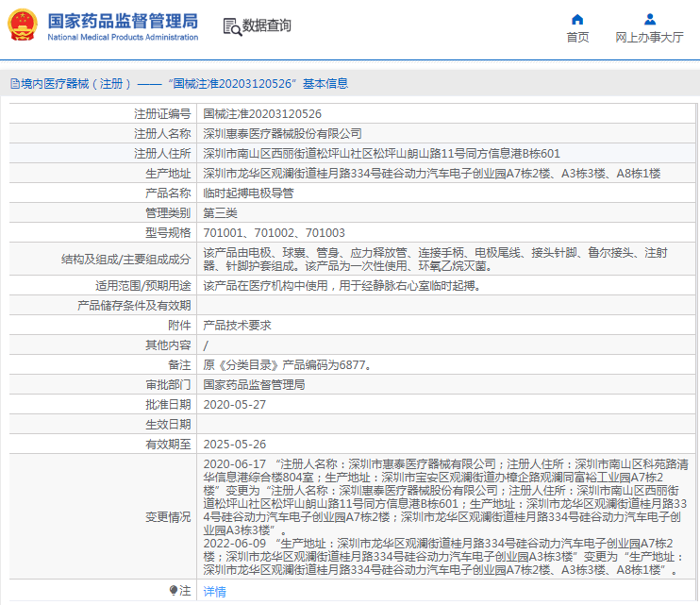Select registration number 国械注准20203120526 cell
This screenshot has width=700, height=605.
click(262, 114)
